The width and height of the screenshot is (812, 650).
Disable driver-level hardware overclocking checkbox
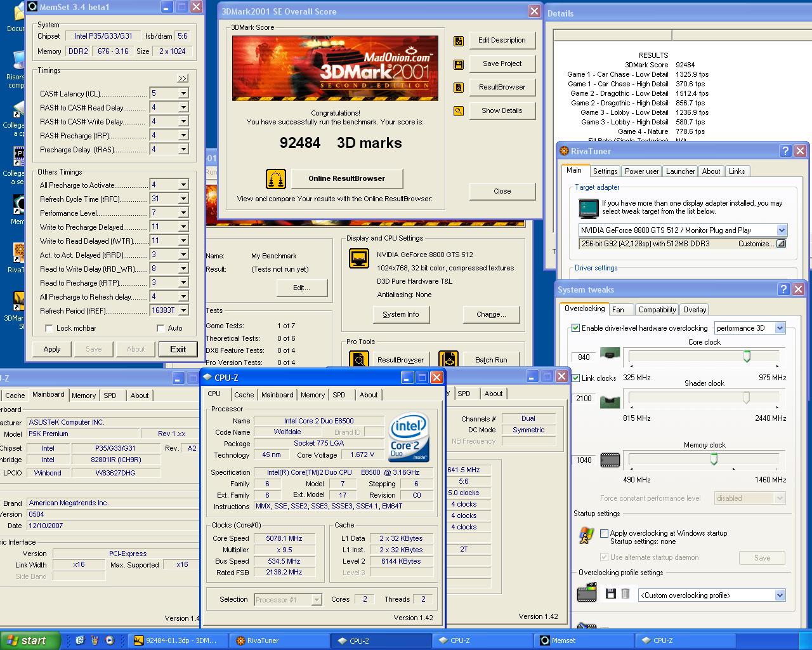[x=575, y=328]
